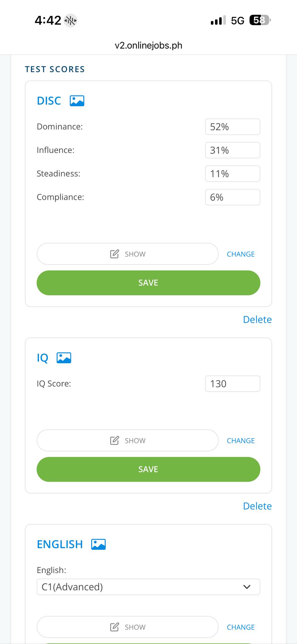
Task: Click edit icon in English Show button
Action: tap(114, 627)
